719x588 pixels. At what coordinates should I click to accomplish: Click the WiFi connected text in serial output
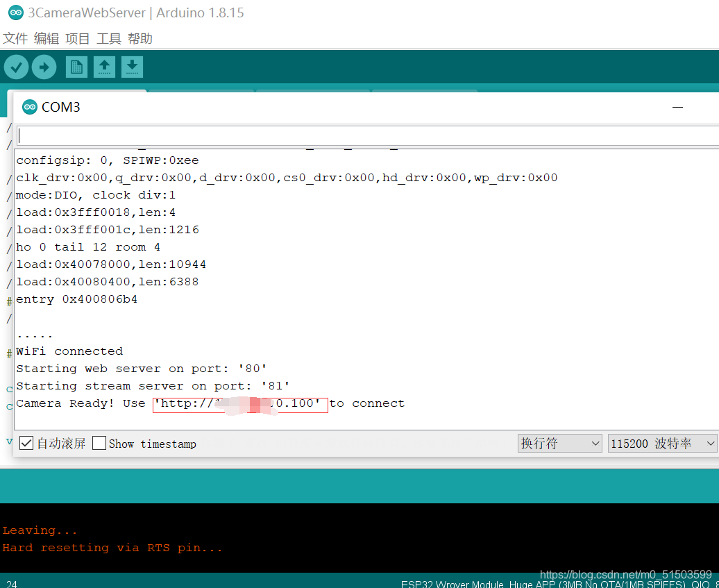pyautogui.click(x=69, y=351)
